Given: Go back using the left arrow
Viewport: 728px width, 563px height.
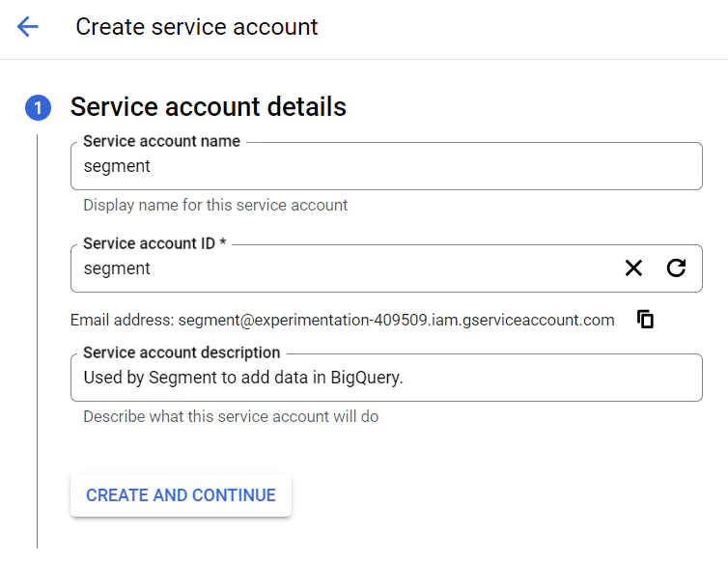Looking at the screenshot, I should (28, 27).
